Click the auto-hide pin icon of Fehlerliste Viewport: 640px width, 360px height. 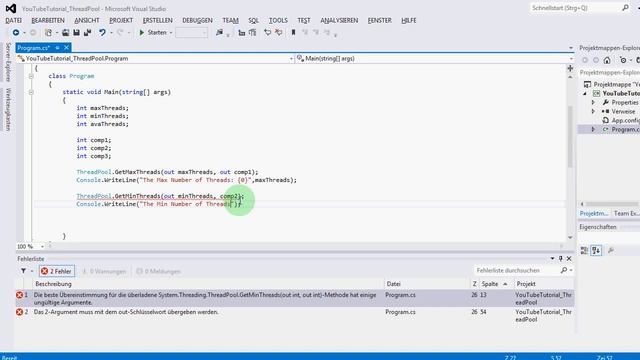pyautogui.click(x=560, y=258)
